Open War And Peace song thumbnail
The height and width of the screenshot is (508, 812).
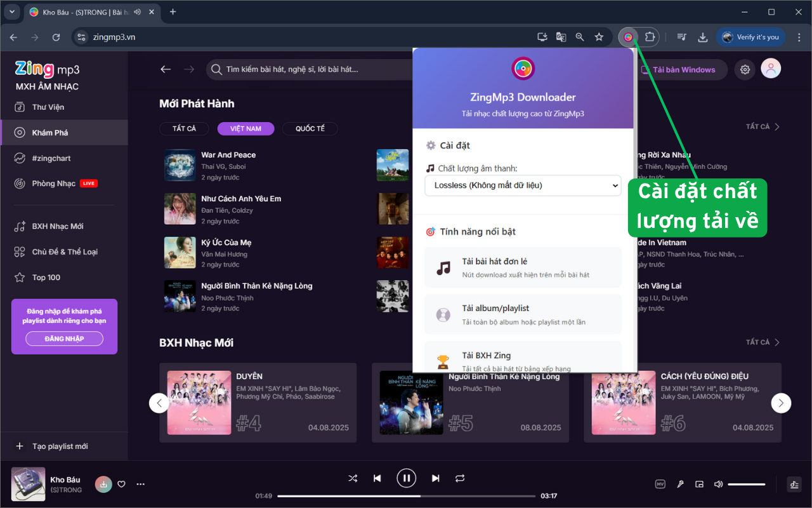tap(180, 165)
